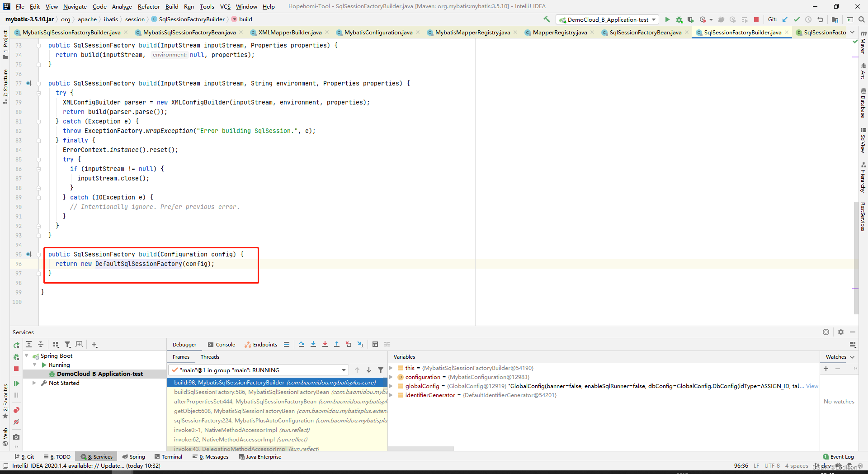Click View link for globalConfig value
This screenshot has height=474, width=868.
pyautogui.click(x=812, y=386)
